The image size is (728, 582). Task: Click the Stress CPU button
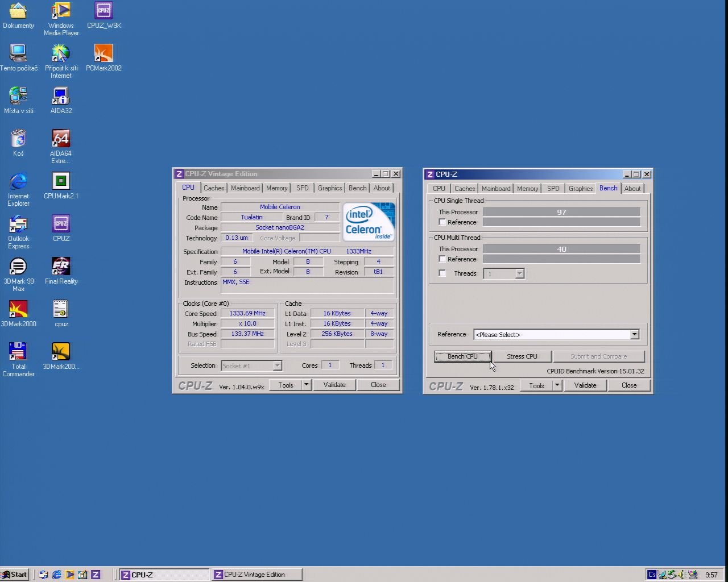pyautogui.click(x=522, y=356)
